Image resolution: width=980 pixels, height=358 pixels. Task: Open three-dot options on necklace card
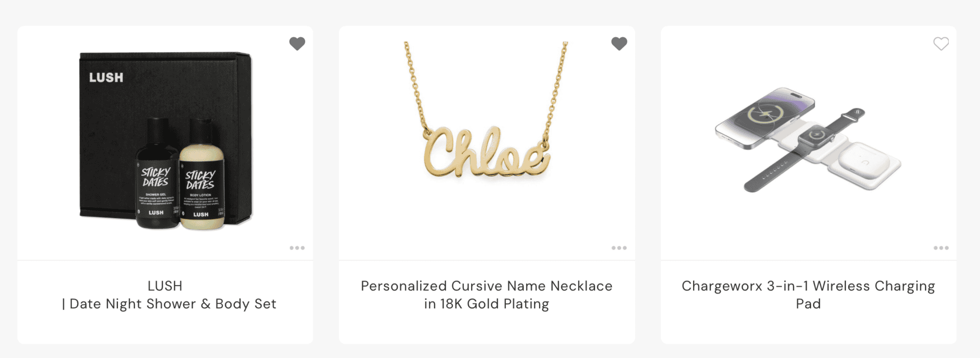click(x=619, y=248)
